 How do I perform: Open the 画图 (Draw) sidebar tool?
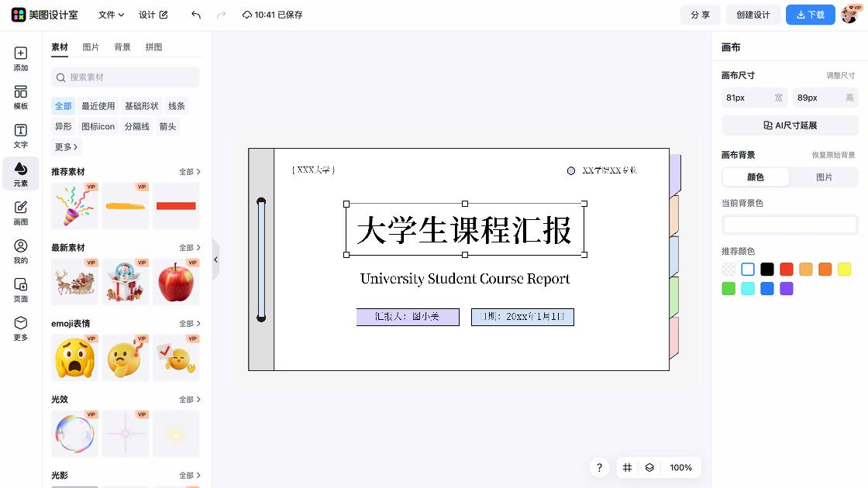(x=20, y=212)
